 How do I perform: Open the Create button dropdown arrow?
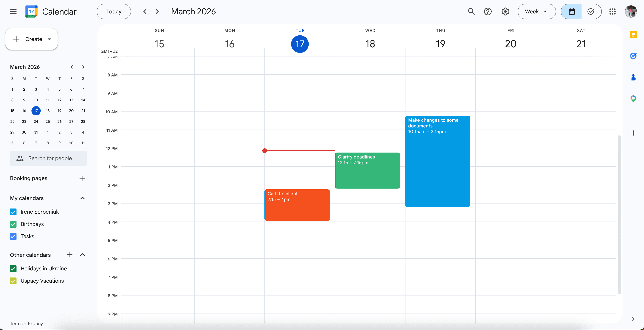coord(49,39)
